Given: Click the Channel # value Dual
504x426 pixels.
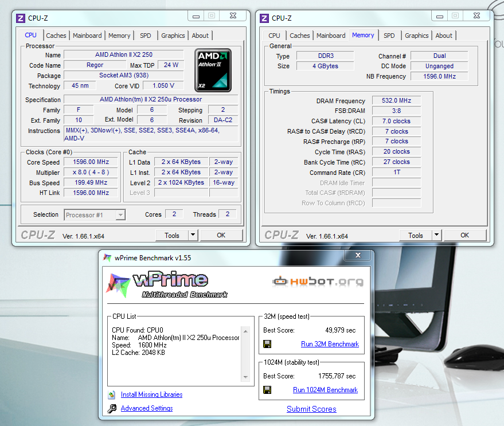Looking at the screenshot, I should point(439,56).
